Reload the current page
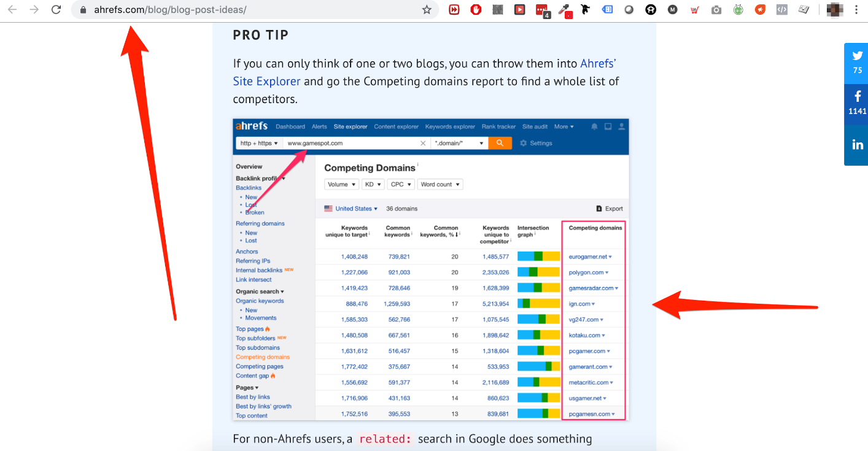The height and width of the screenshot is (451, 868). coord(56,10)
